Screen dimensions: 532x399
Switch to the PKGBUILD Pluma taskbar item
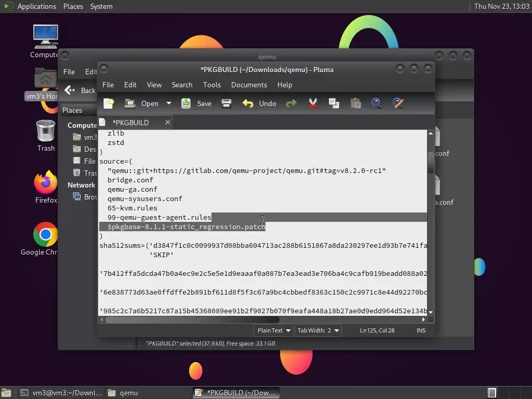tap(236, 393)
